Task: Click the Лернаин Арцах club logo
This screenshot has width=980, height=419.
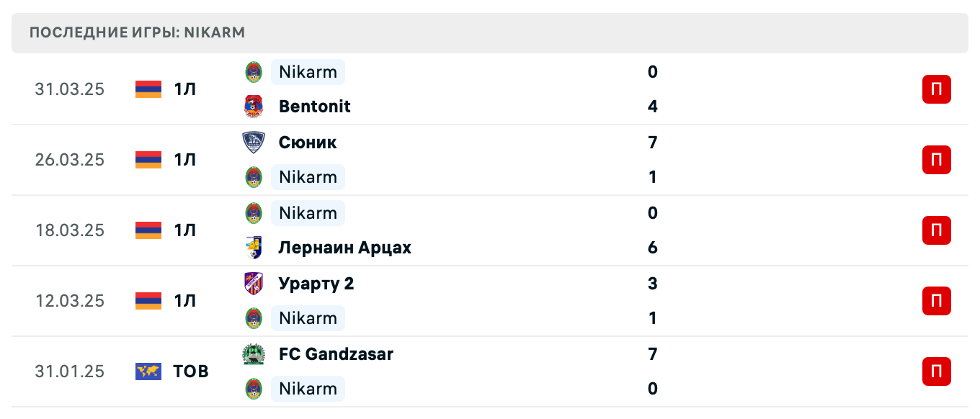Action: [x=254, y=248]
